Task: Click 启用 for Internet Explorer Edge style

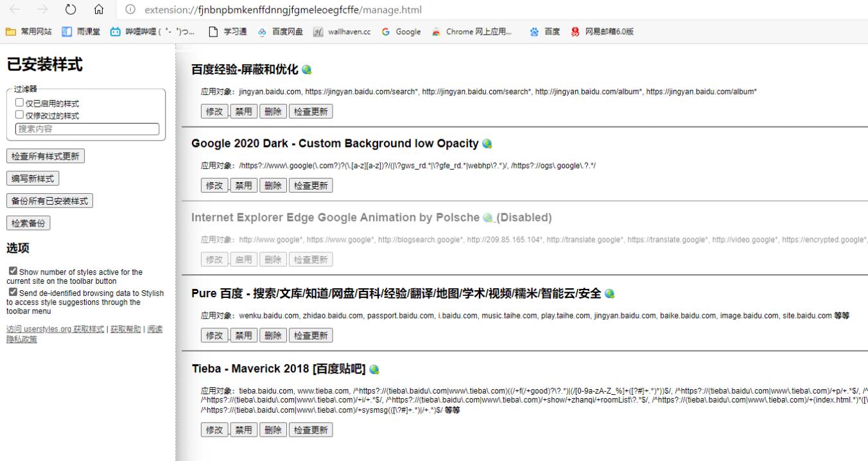Action: [243, 259]
